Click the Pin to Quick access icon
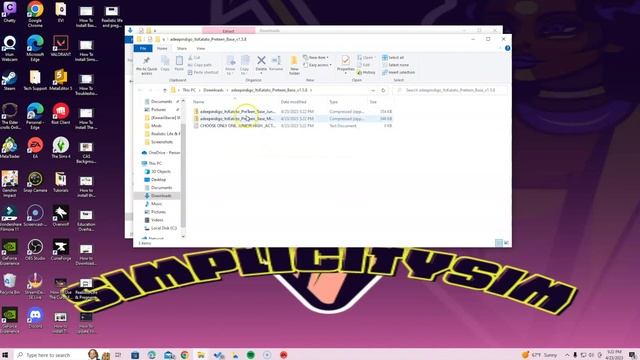 click(146, 65)
